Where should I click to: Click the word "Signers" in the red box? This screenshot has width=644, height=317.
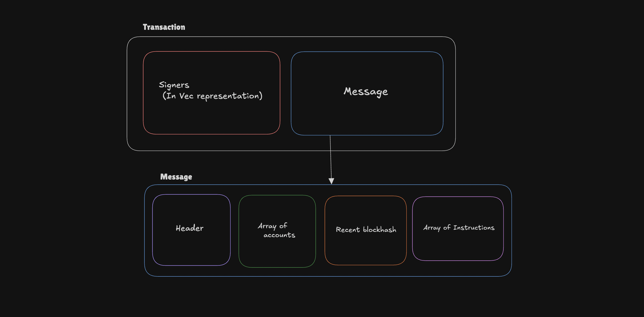click(x=174, y=85)
